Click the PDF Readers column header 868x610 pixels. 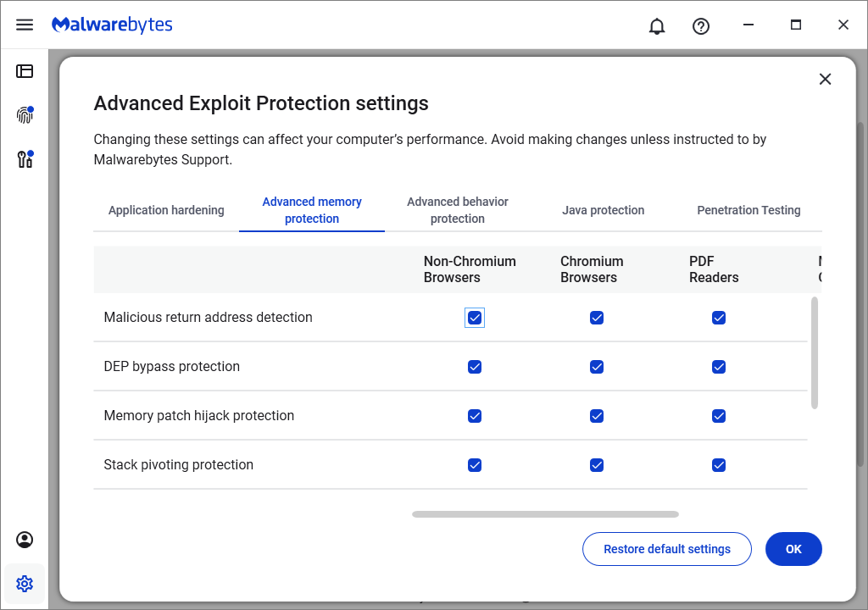[x=714, y=269]
